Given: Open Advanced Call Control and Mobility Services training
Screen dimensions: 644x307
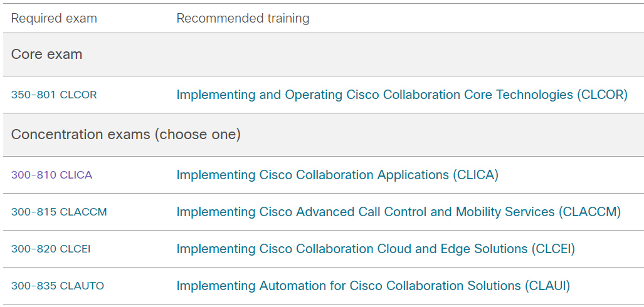Looking at the screenshot, I should (398, 212).
